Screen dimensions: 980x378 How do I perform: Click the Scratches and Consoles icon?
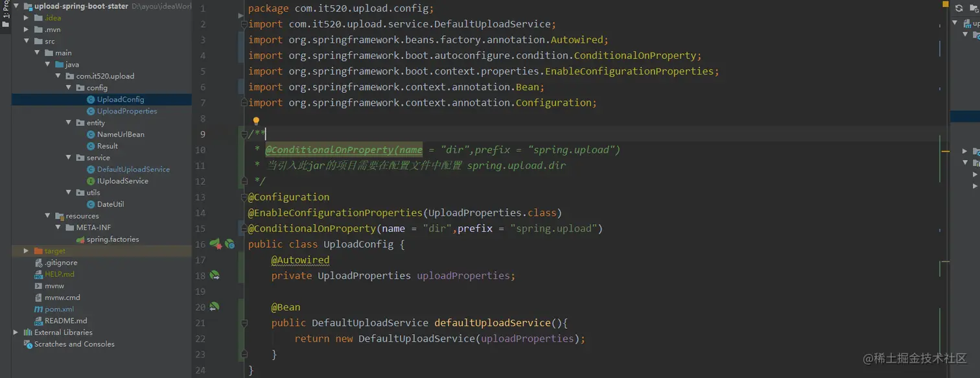28,344
